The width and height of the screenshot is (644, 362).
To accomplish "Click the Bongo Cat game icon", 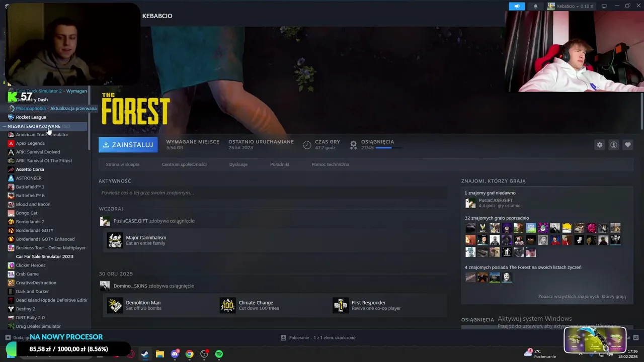I will pos(11,213).
